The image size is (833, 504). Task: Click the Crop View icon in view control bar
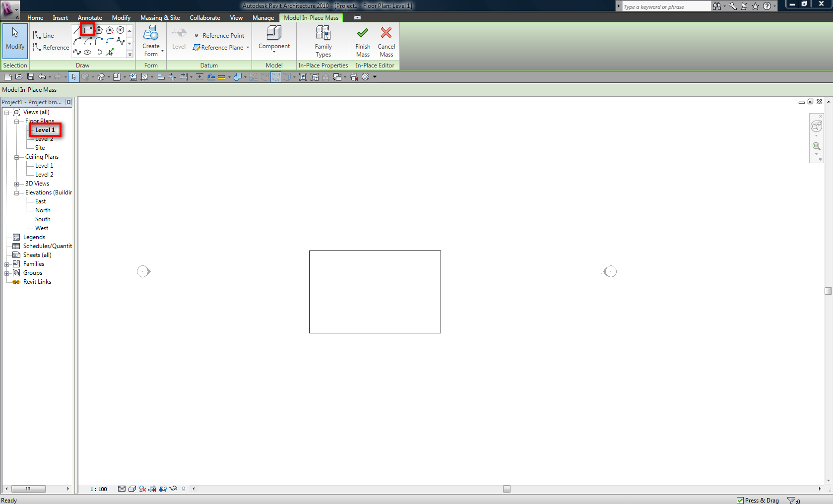[x=152, y=489]
